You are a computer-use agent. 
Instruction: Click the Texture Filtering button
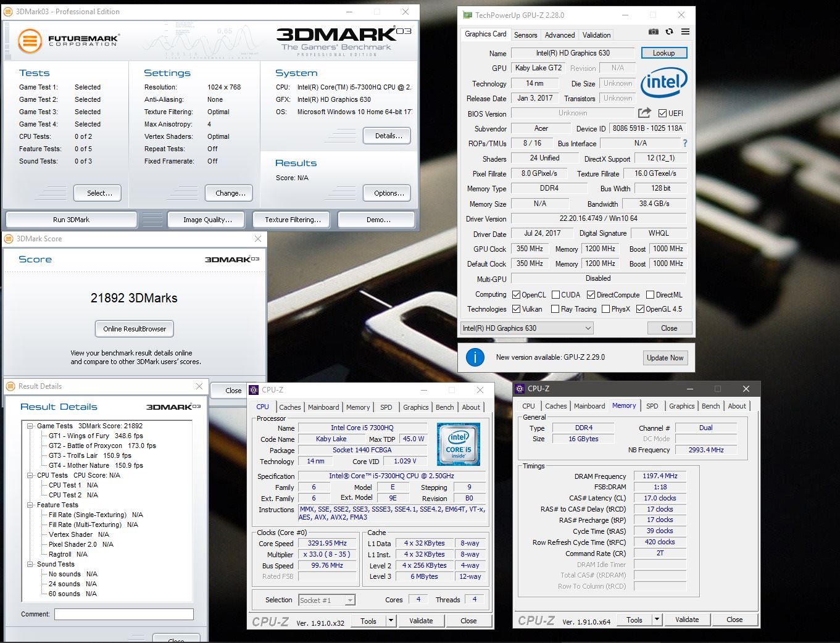click(293, 220)
